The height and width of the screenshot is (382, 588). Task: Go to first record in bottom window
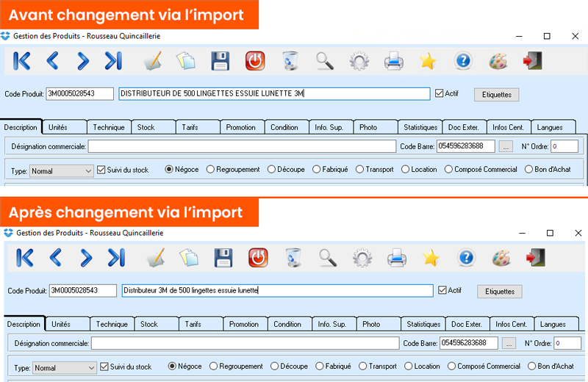pos(25,258)
